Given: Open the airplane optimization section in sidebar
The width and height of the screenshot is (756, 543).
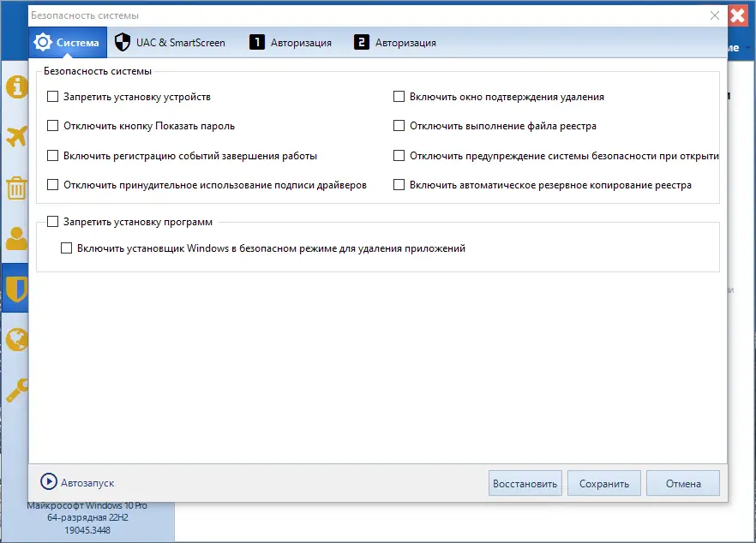Looking at the screenshot, I should click(16, 137).
